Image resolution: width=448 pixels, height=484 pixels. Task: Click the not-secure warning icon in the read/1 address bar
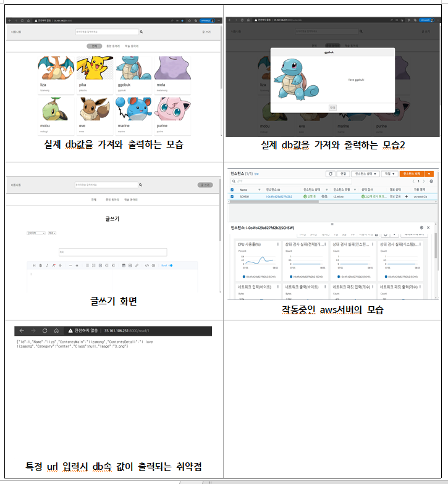click(70, 331)
